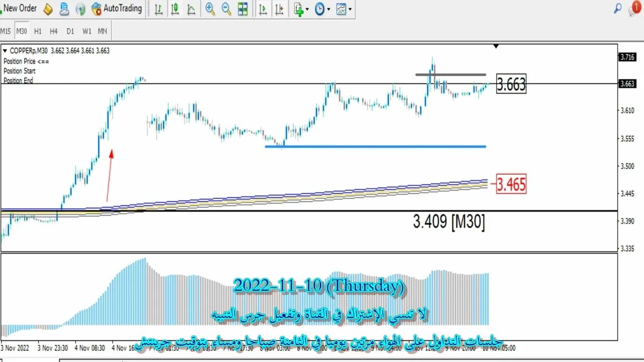Select the H4 timeframe
Screen dimensions: 644x362
tap(54, 31)
